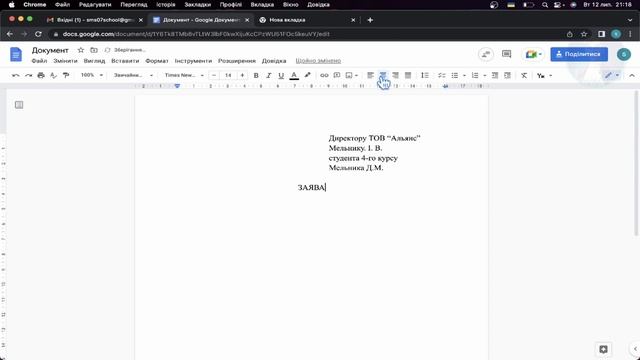Toggle underline formatting

(281, 76)
